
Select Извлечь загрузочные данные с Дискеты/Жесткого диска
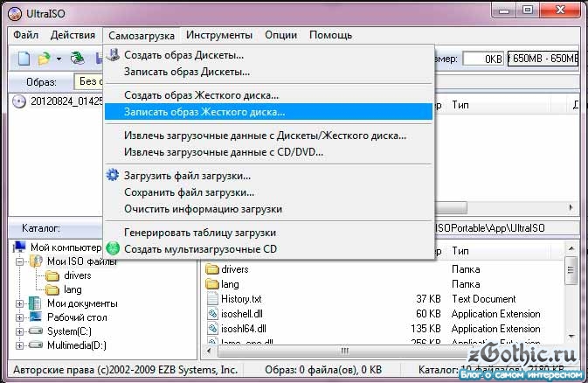tap(268, 136)
